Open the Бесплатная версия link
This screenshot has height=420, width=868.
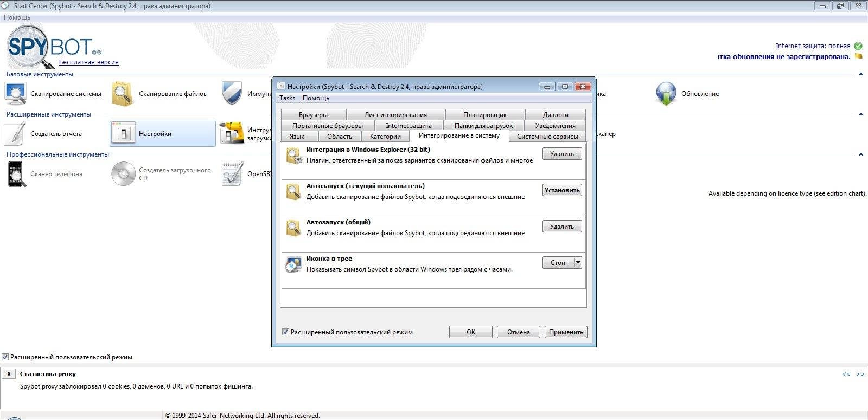click(89, 62)
